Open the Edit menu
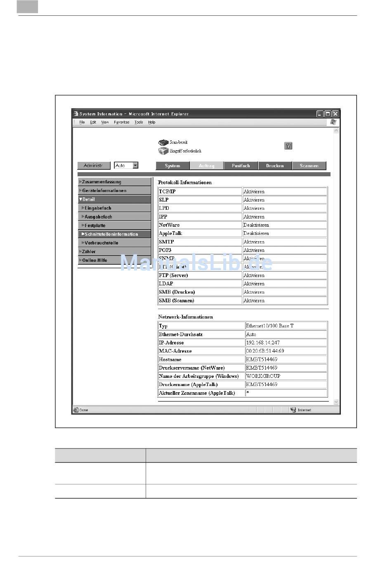 coord(93,122)
